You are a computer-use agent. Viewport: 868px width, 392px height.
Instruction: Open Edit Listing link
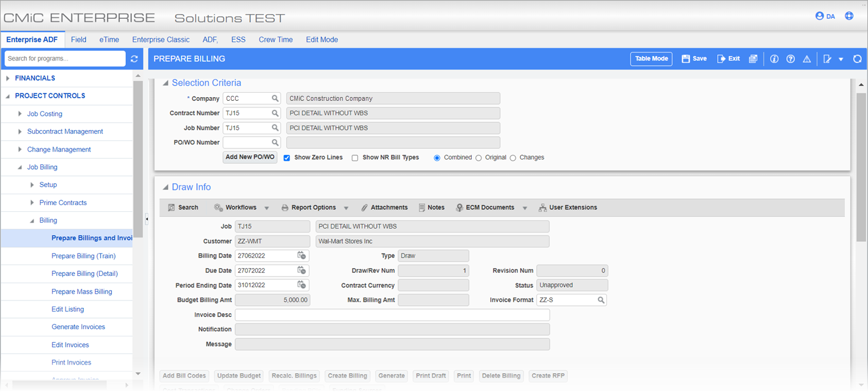coord(68,310)
